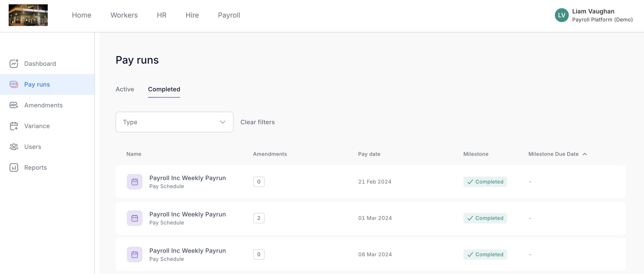Go to Workers in top navigation

pos(124,15)
